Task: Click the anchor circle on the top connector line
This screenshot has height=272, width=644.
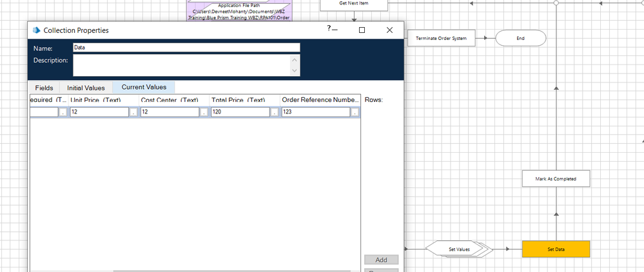Action: (556, 3)
